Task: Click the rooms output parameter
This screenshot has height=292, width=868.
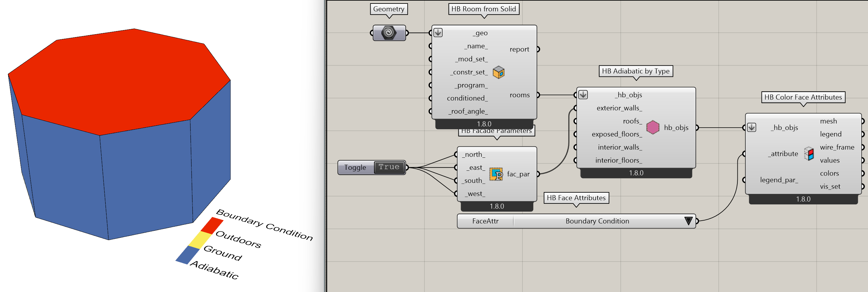Action: (520, 95)
